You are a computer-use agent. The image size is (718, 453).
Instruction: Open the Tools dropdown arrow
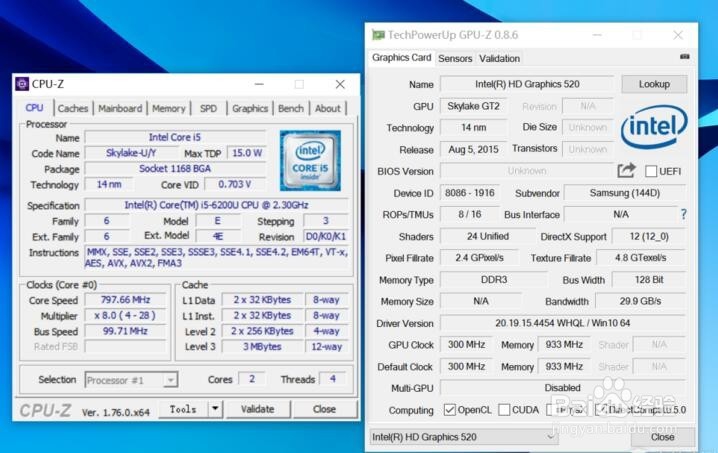click(215, 409)
